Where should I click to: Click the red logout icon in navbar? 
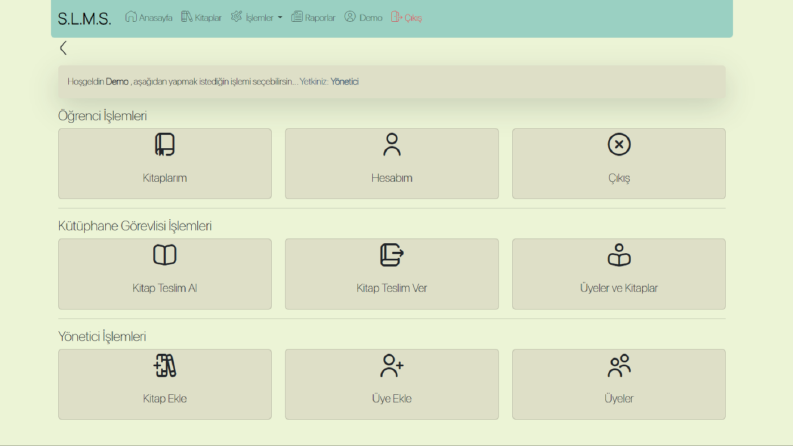[396, 17]
